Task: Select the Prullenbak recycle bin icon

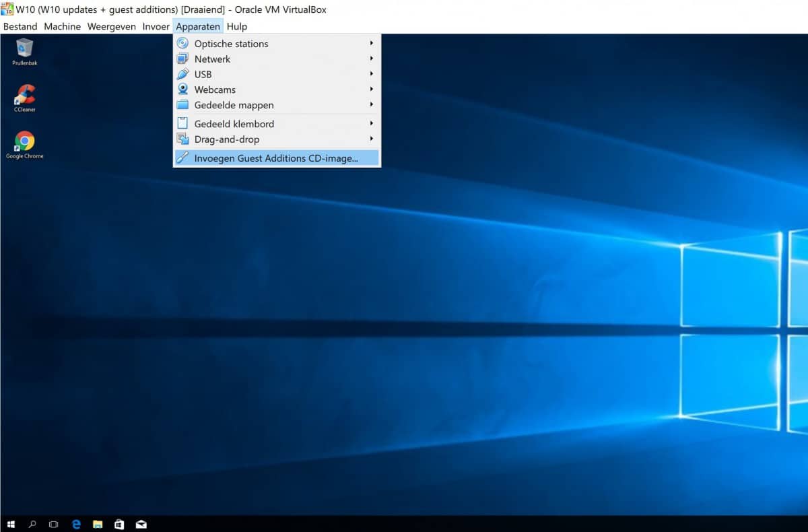Action: (25, 48)
